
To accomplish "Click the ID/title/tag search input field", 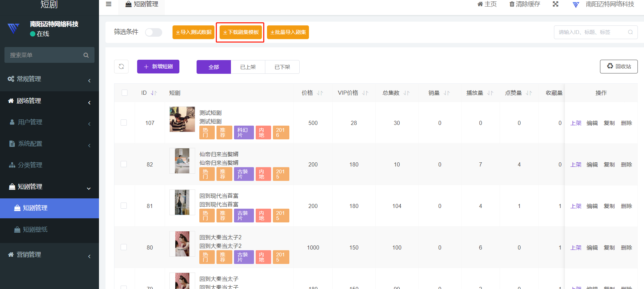I will coord(591,32).
